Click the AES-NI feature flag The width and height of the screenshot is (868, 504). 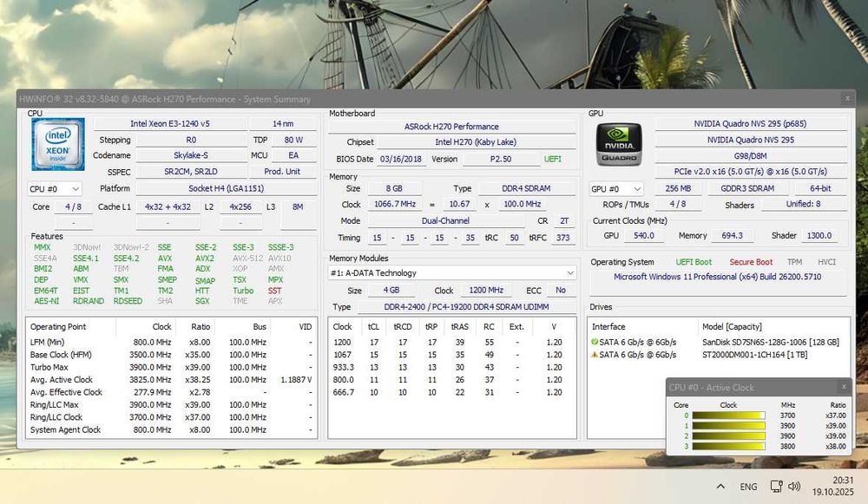click(47, 301)
